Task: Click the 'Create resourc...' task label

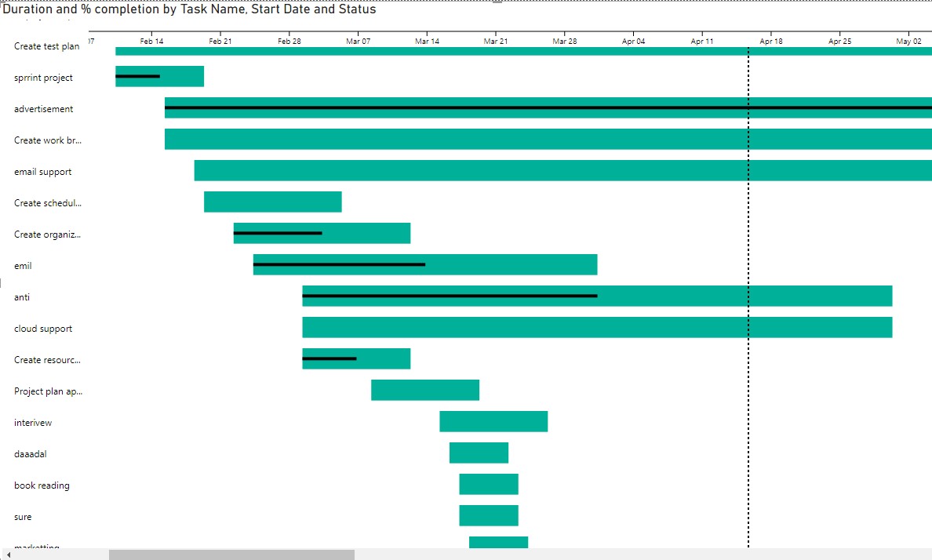Action: click(48, 360)
